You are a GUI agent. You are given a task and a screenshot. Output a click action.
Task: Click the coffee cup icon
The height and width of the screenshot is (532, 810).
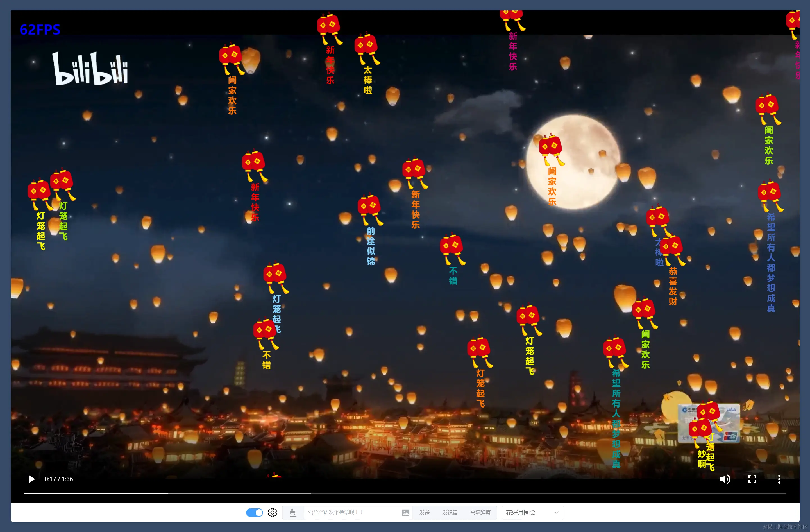point(293,512)
